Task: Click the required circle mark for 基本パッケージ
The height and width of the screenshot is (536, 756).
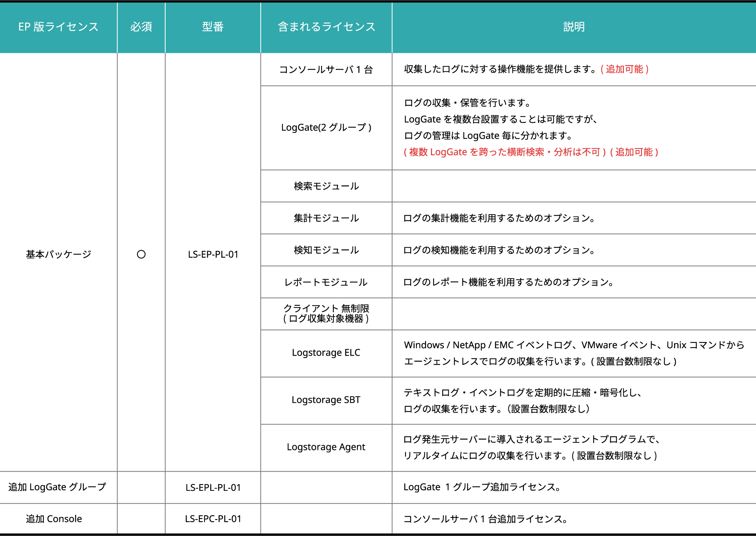Action: (x=141, y=254)
